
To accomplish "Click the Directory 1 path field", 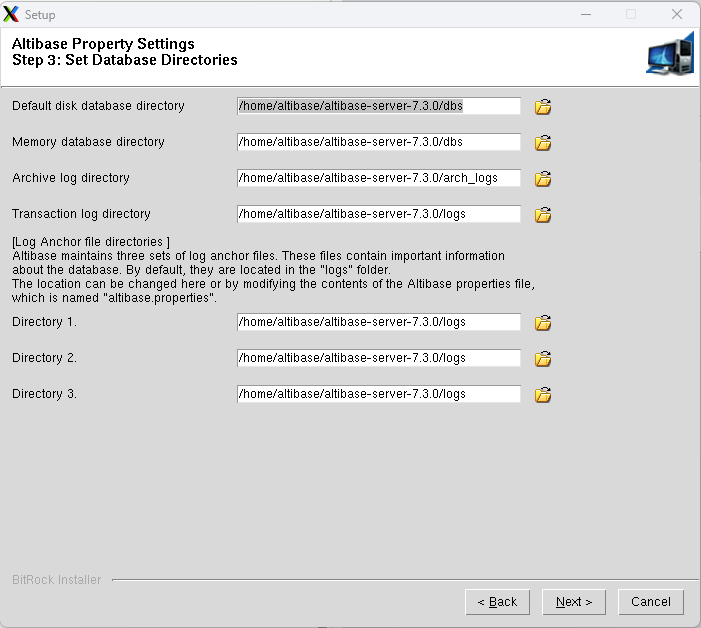I will [x=379, y=322].
